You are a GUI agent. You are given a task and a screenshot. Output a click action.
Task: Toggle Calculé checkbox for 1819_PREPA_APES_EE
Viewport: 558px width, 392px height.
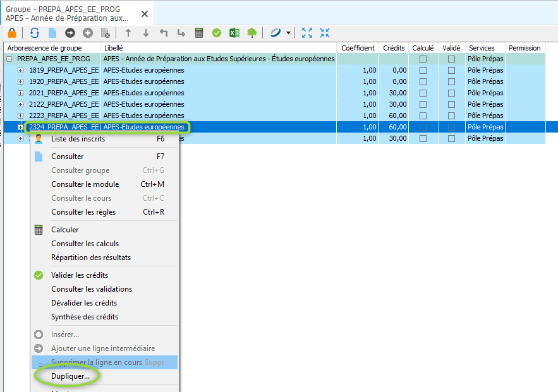point(423,70)
